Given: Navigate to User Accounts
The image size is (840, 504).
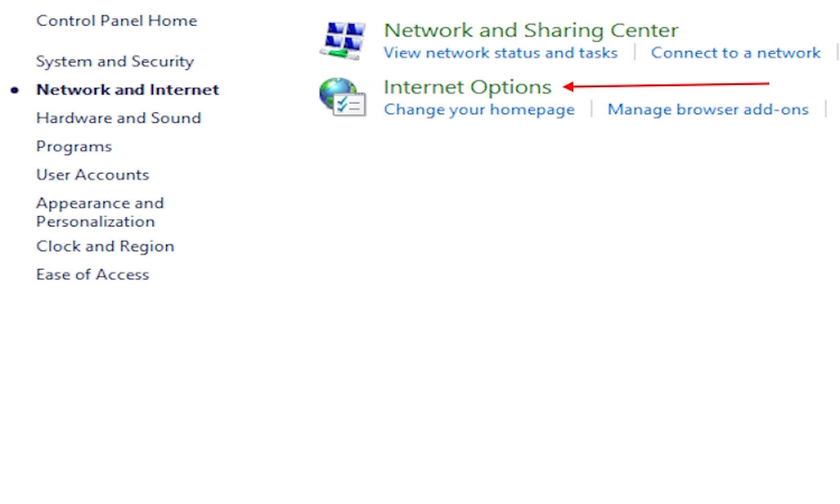Looking at the screenshot, I should pyautogui.click(x=93, y=175).
